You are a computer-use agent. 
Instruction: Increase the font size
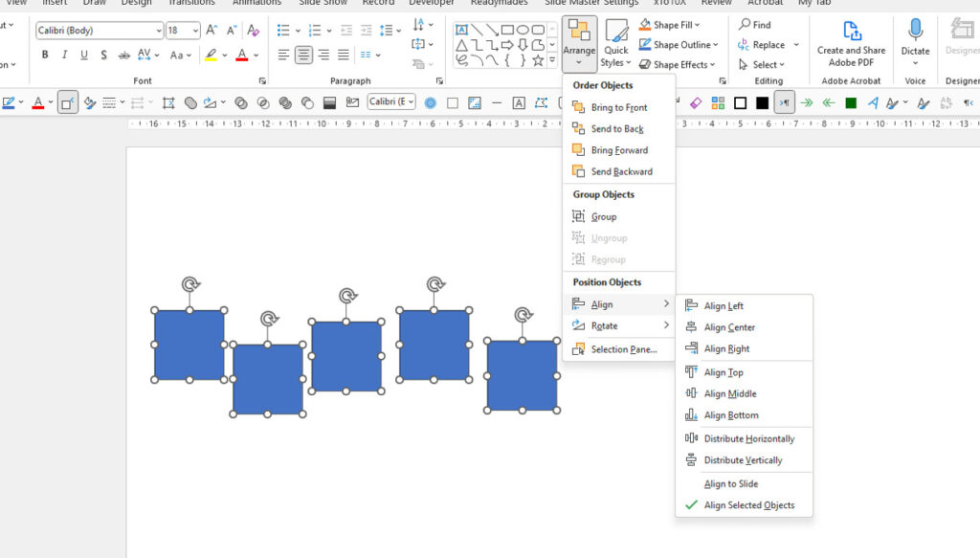[210, 29]
